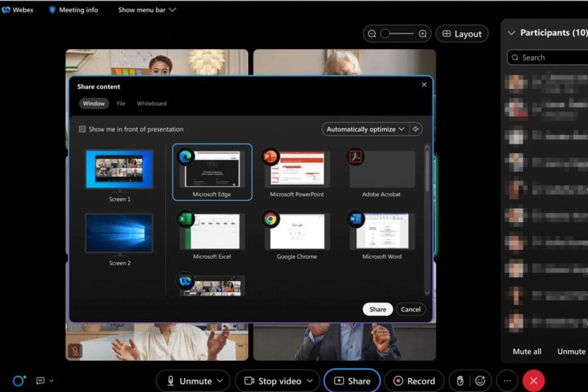Click the share computer audio speaker icon
Viewport: 588px width, 392px height.
click(x=416, y=129)
